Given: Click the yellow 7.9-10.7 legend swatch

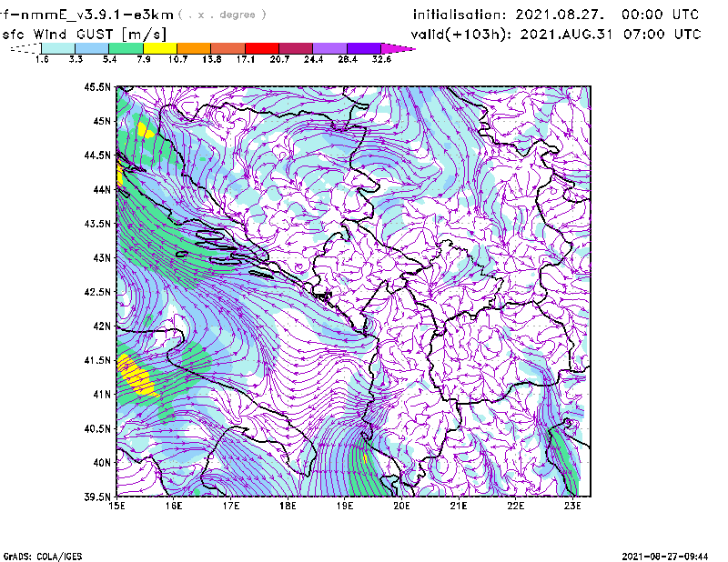Looking at the screenshot, I should click(160, 48).
